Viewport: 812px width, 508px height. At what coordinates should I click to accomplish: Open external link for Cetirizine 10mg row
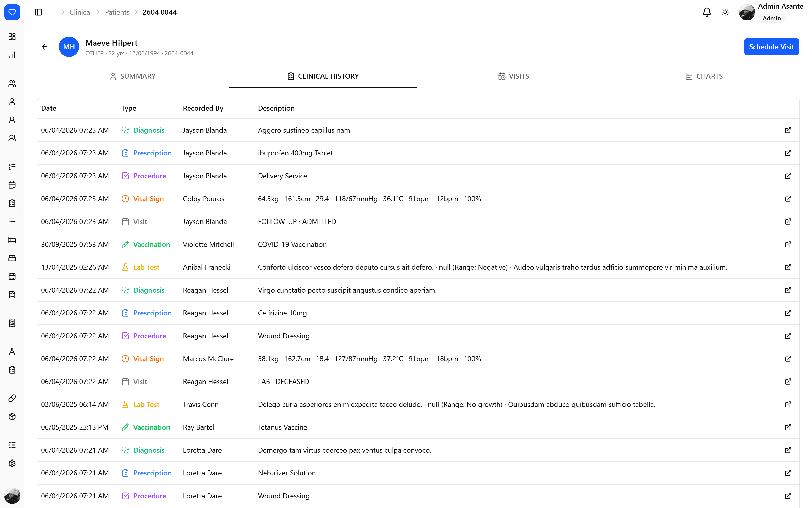click(x=788, y=313)
